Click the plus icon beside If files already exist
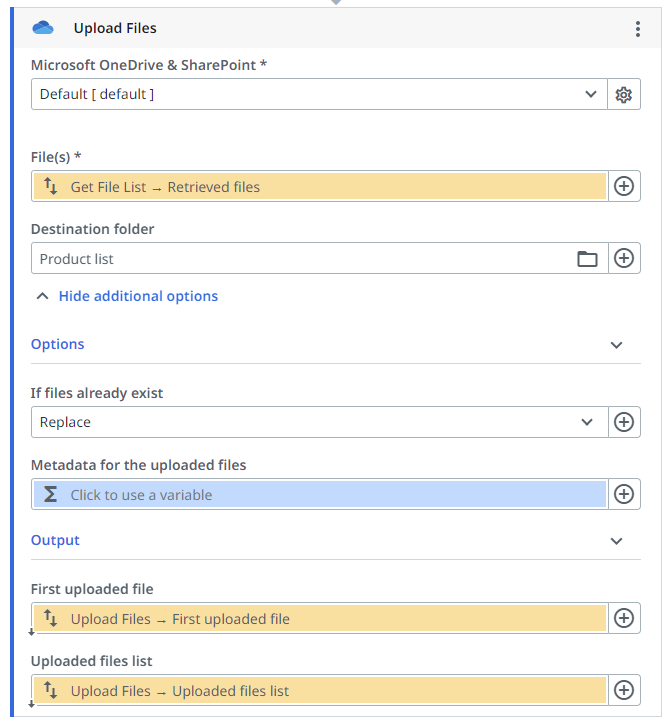The width and height of the screenshot is (670, 722). click(624, 422)
